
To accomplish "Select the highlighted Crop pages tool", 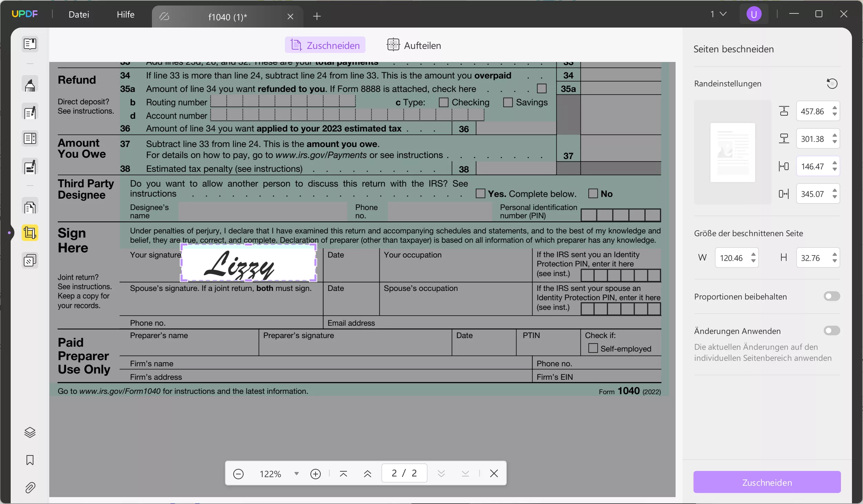I will (x=30, y=233).
